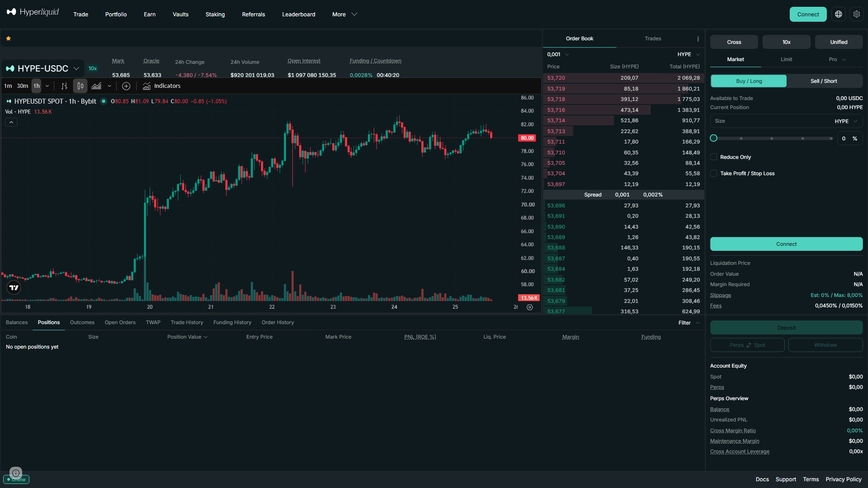Select the bars chart style icon
Screen dimensions: 868x488
64,86
